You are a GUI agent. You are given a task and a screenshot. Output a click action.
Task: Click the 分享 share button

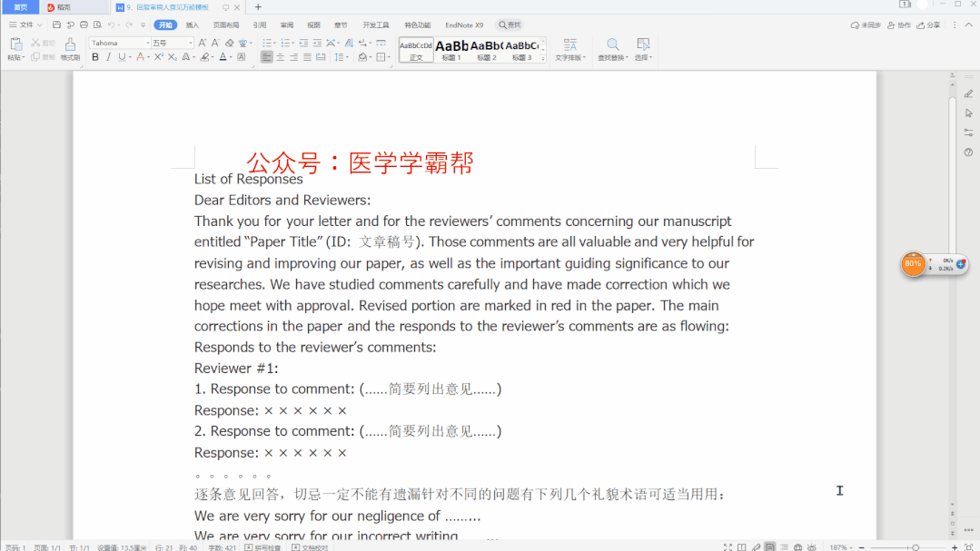pos(929,25)
